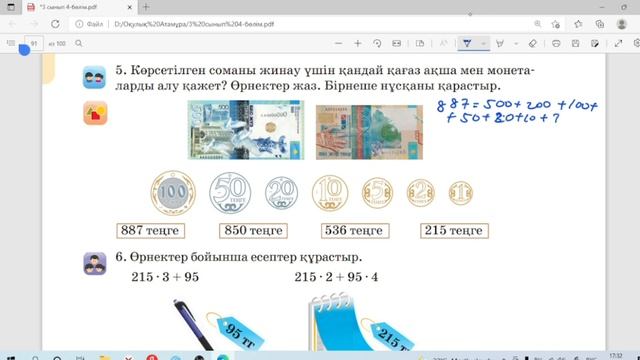The image size is (640, 360).
Task: Zoom in with the plus button
Action: click(358, 43)
